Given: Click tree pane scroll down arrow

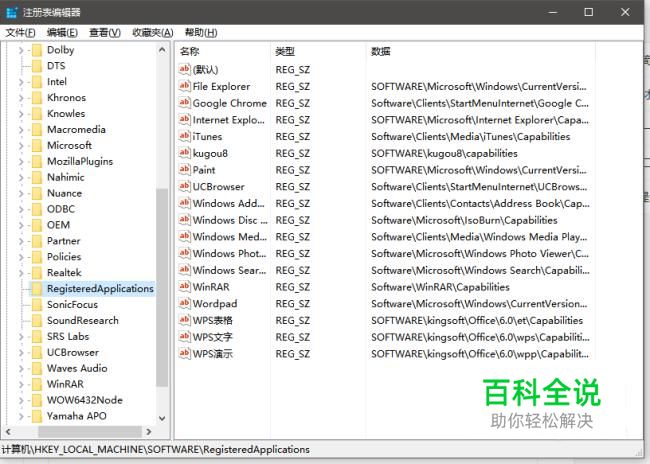Looking at the screenshot, I should tap(162, 418).
